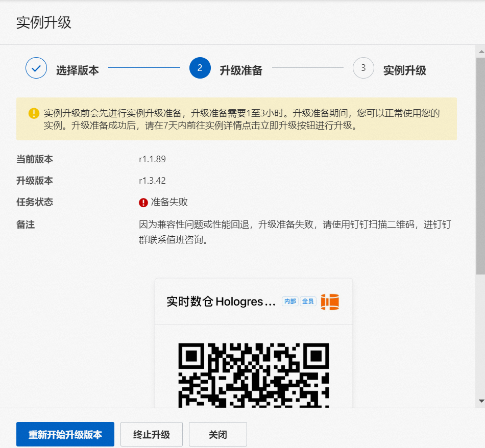Image resolution: width=485 pixels, height=448 pixels.
Task: Click the vertical scrollbar thumb
Action: click(x=481, y=165)
